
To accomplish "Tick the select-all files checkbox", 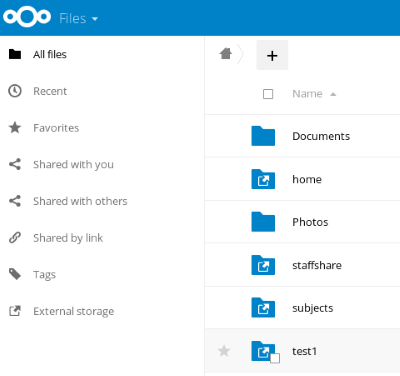I will pos(268,94).
